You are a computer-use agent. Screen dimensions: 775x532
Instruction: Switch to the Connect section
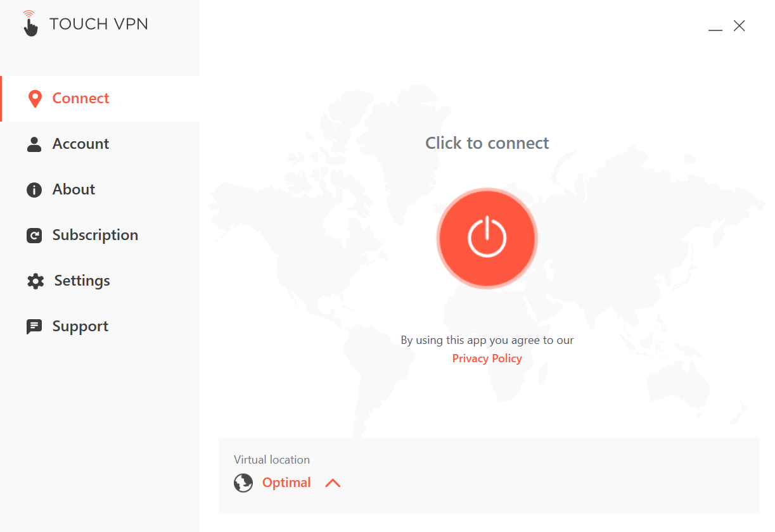point(100,99)
